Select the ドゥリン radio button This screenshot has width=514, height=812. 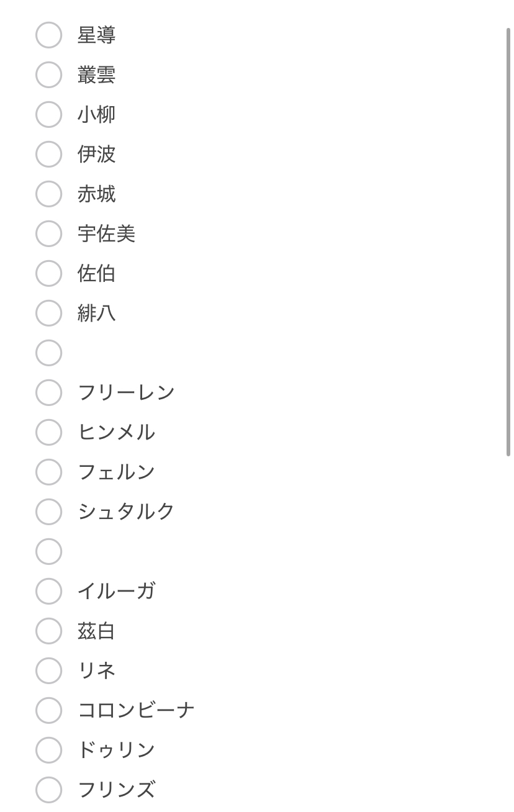[48, 750]
